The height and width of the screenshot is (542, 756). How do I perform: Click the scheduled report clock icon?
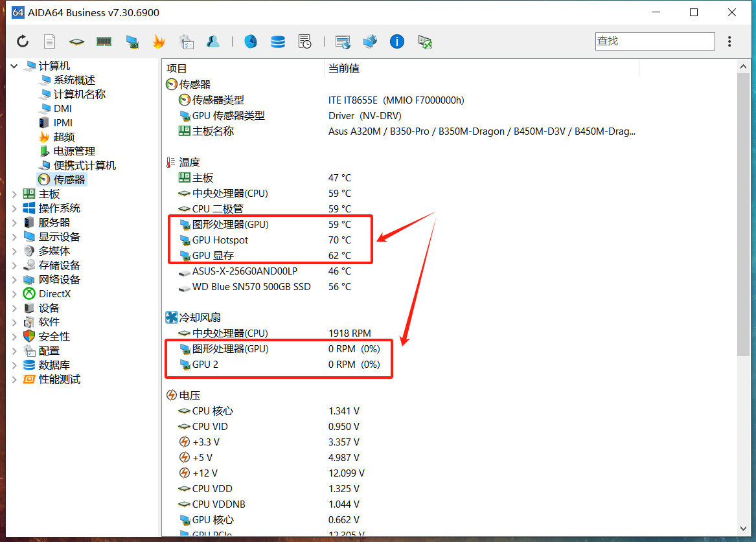304,41
